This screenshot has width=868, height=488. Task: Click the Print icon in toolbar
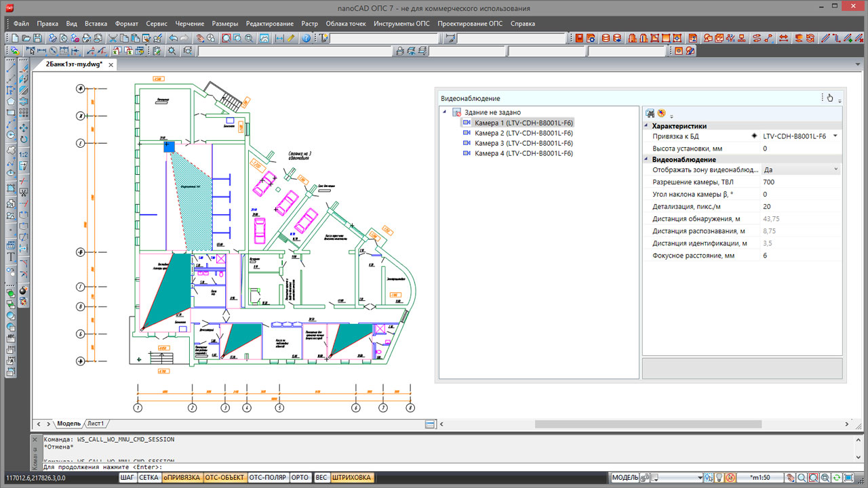[52, 39]
